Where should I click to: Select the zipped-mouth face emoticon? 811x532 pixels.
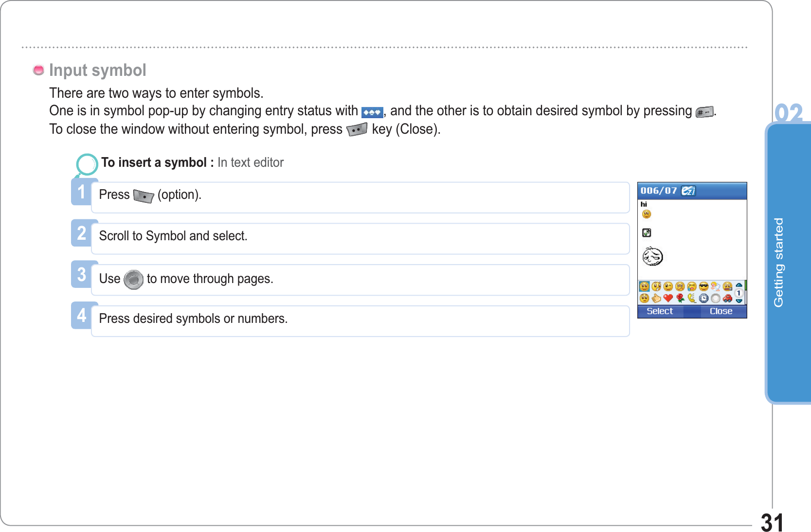pos(727,286)
